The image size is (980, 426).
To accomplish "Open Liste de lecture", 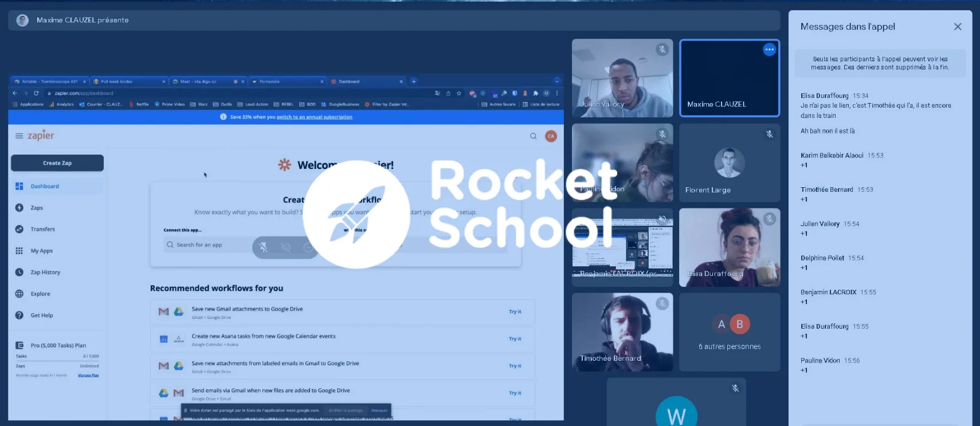I will 541,104.
